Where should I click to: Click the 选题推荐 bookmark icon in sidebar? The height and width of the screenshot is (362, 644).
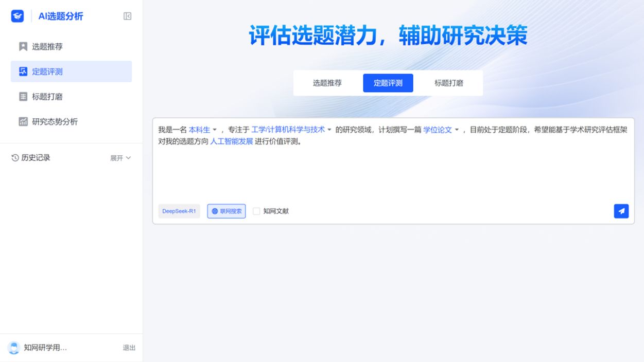click(x=23, y=47)
